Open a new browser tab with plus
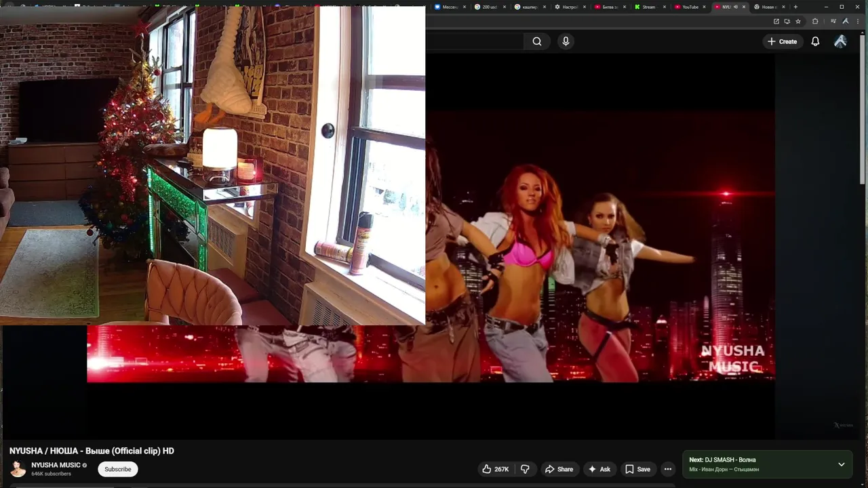Screen dimensions: 868x488 pyautogui.click(x=795, y=7)
